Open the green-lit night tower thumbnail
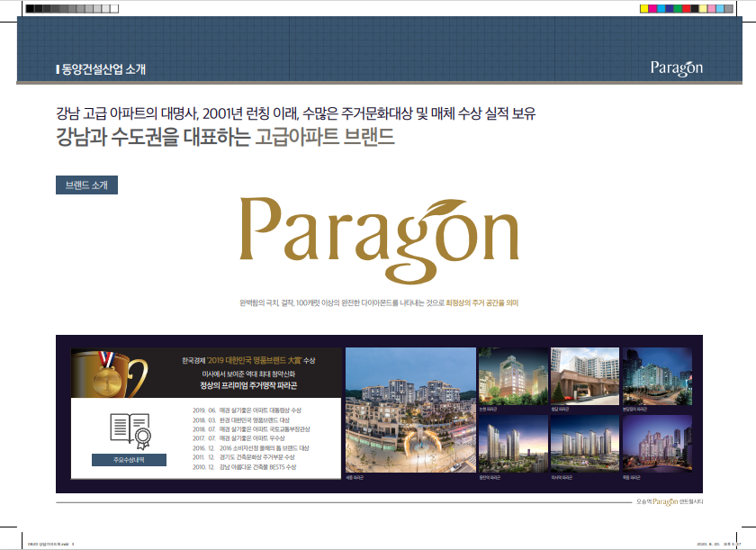756x550 pixels. coord(513,376)
